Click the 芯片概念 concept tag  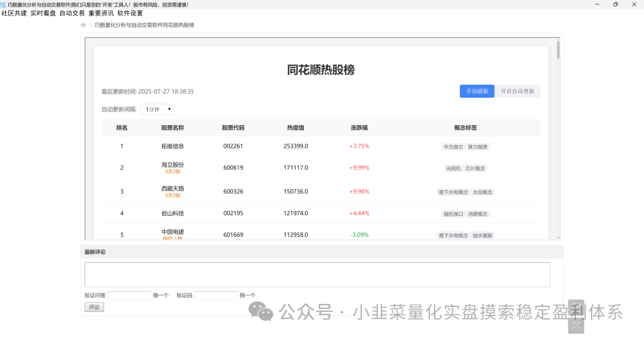pyautogui.click(x=475, y=168)
